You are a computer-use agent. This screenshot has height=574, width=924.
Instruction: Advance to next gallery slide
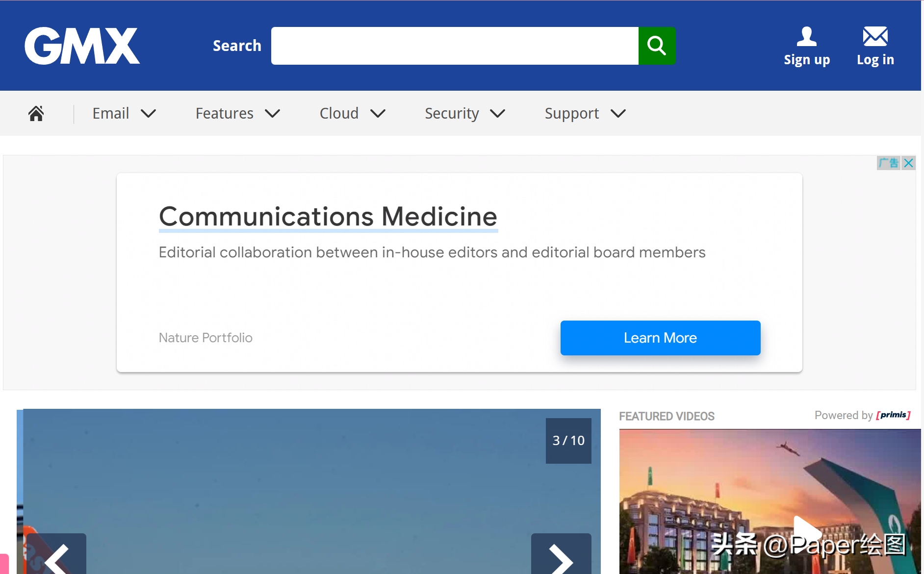coord(561,556)
